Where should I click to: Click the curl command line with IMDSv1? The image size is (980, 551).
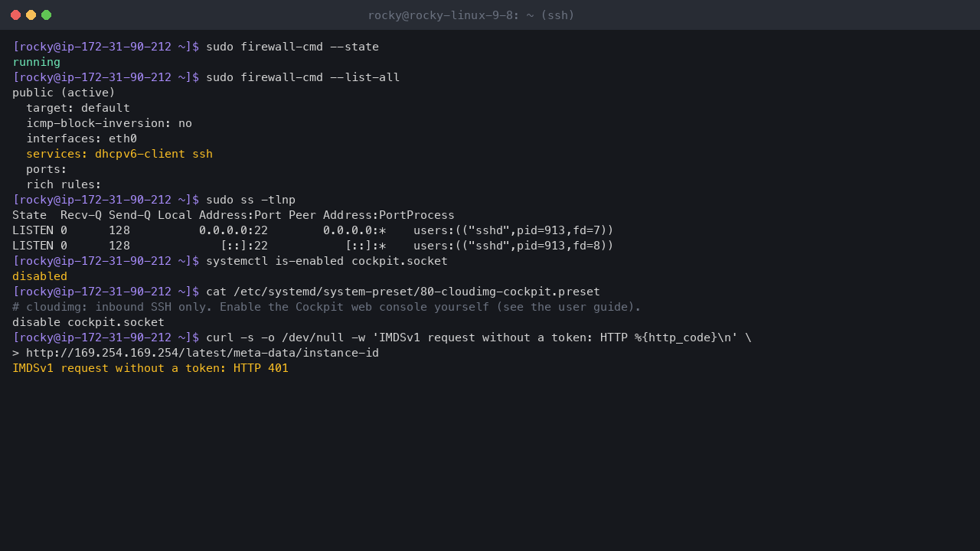[479, 337]
